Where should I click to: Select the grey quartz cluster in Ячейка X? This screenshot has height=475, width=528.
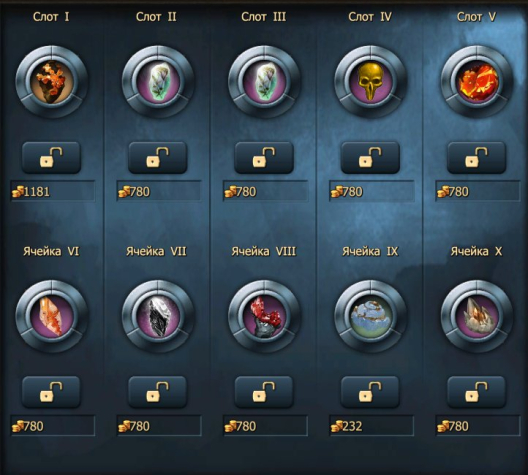[x=477, y=316]
